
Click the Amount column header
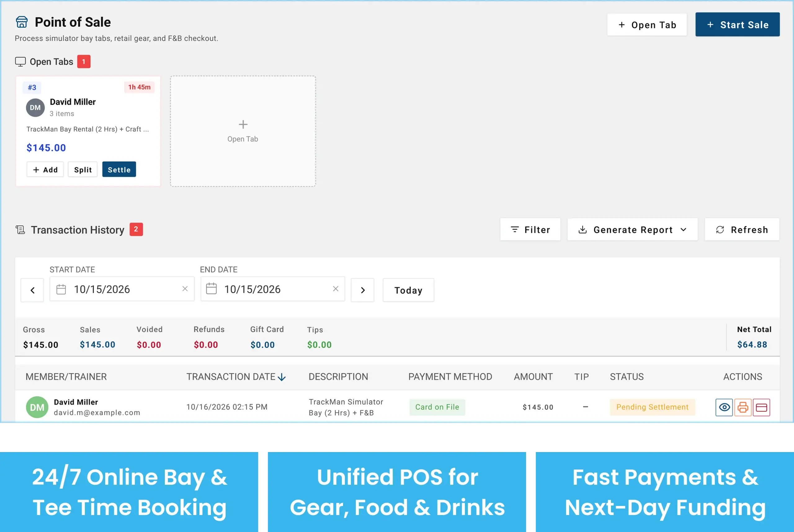[x=533, y=377]
